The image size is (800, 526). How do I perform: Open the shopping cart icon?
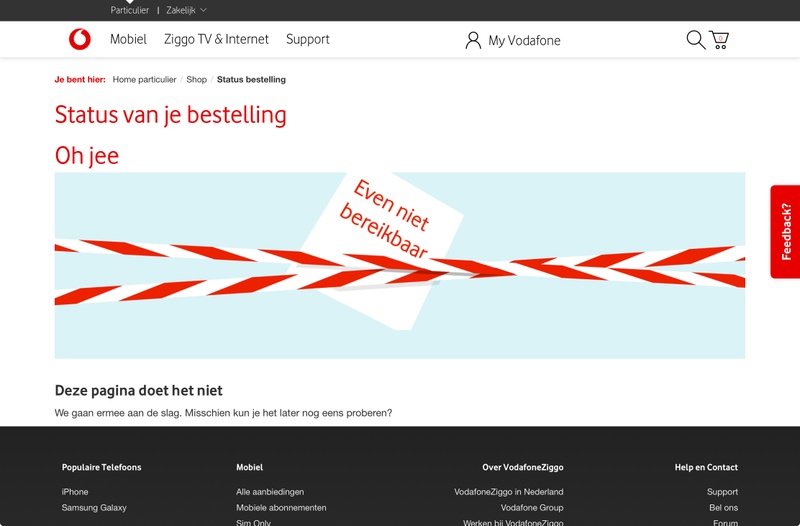point(719,40)
